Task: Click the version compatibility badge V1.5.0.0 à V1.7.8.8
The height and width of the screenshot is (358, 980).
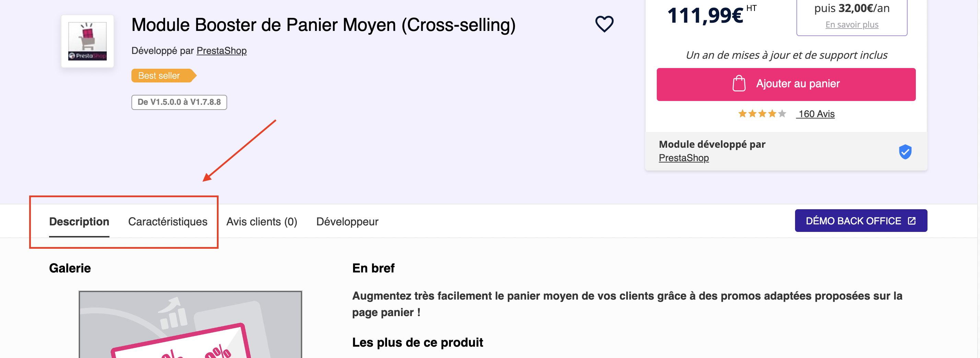Action: (179, 102)
